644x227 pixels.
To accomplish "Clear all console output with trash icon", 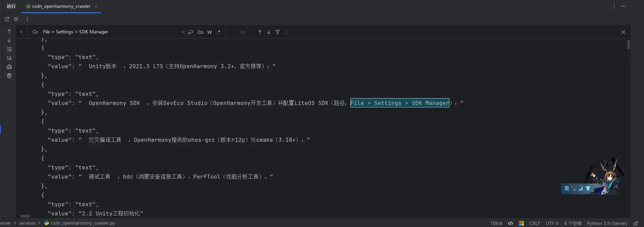I will click(x=9, y=76).
